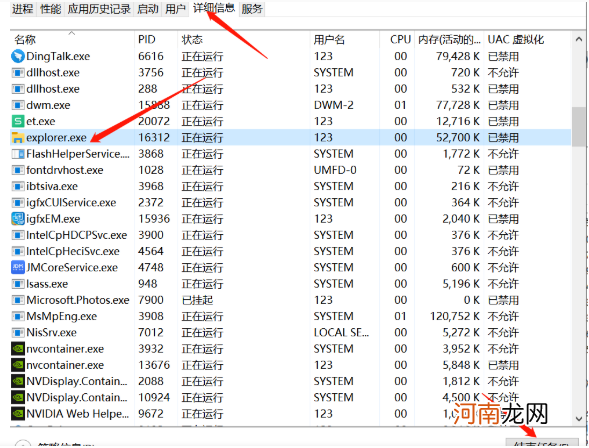Click NVDisplay.Container icon with PID 10924

[18, 397]
